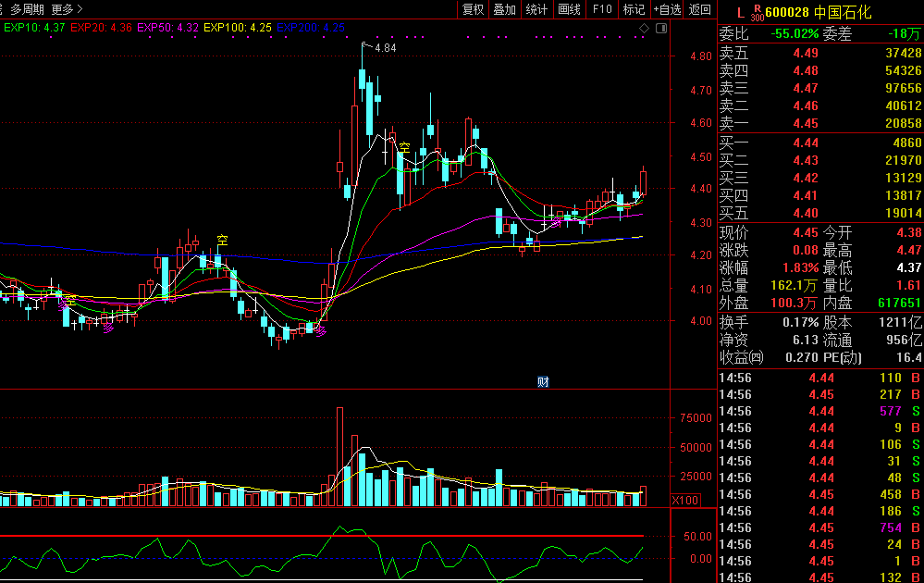Open the 画线 drawing tool
Screen dimensions: 924x583
(569, 9)
